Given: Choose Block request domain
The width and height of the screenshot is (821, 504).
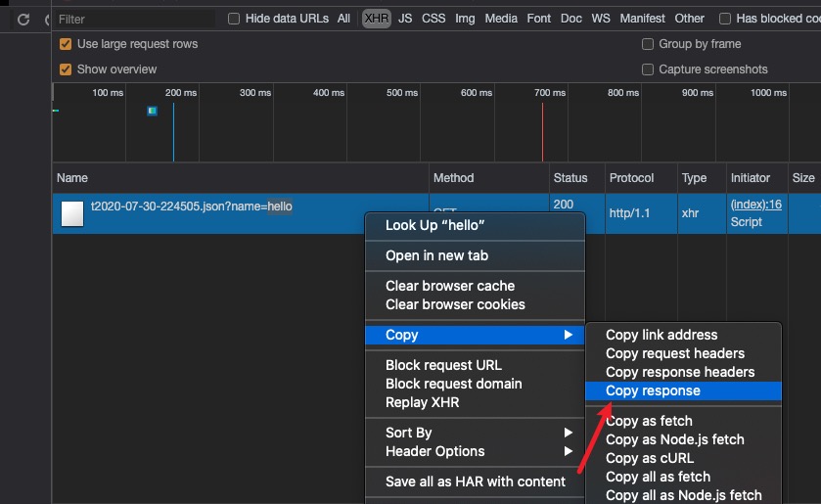Looking at the screenshot, I should [475, 384].
